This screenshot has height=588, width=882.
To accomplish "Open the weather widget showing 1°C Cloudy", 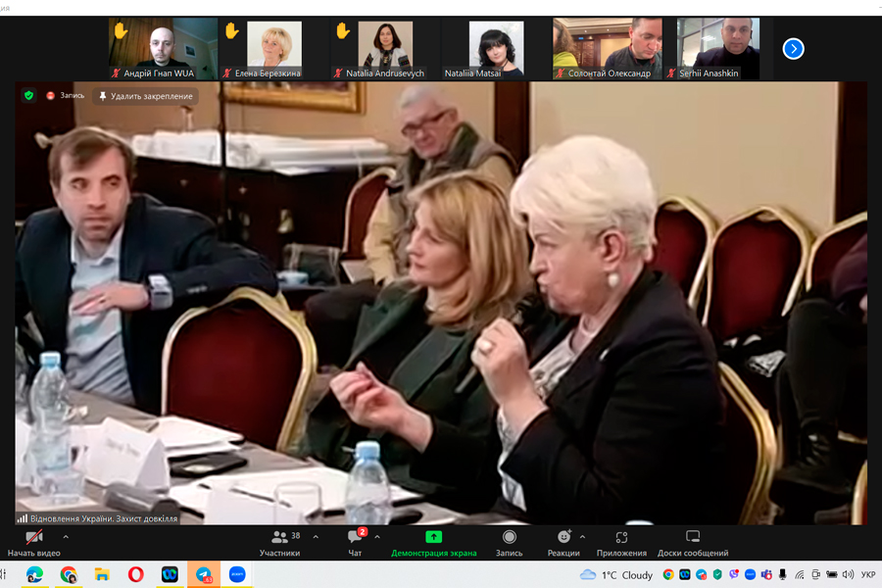I will pyautogui.click(x=616, y=575).
